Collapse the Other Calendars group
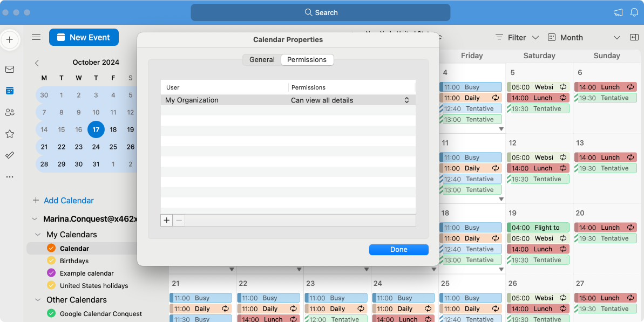This screenshot has height=322, width=644. click(x=38, y=300)
